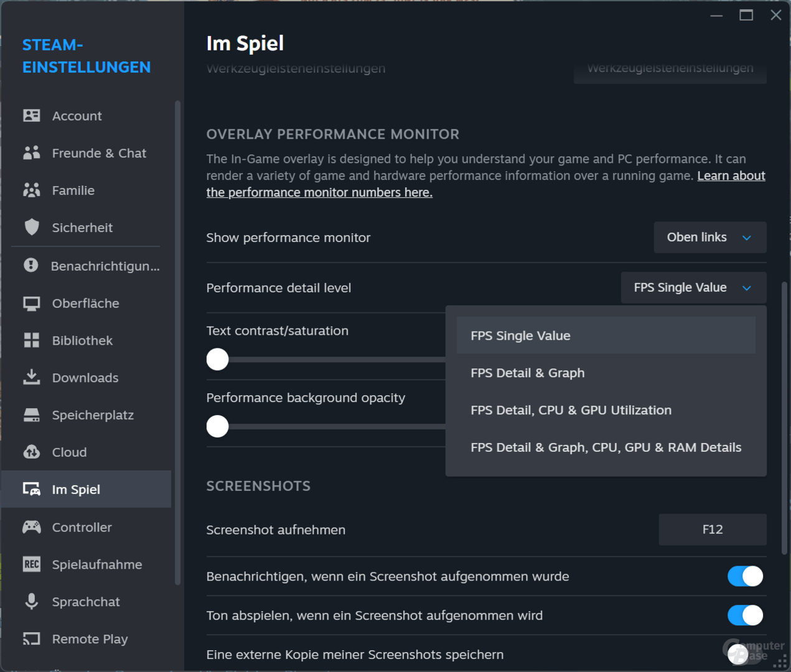The image size is (791, 672).
Task: Click the Performance background opacity slider handle
Action: [217, 426]
